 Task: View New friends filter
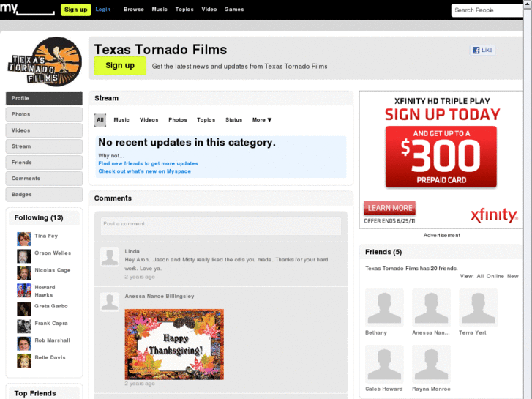pyautogui.click(x=513, y=277)
